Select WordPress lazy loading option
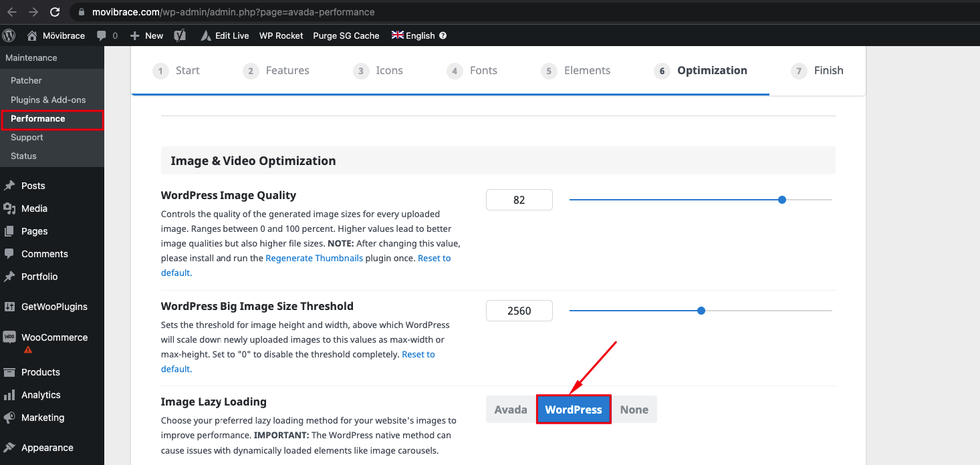 click(574, 410)
